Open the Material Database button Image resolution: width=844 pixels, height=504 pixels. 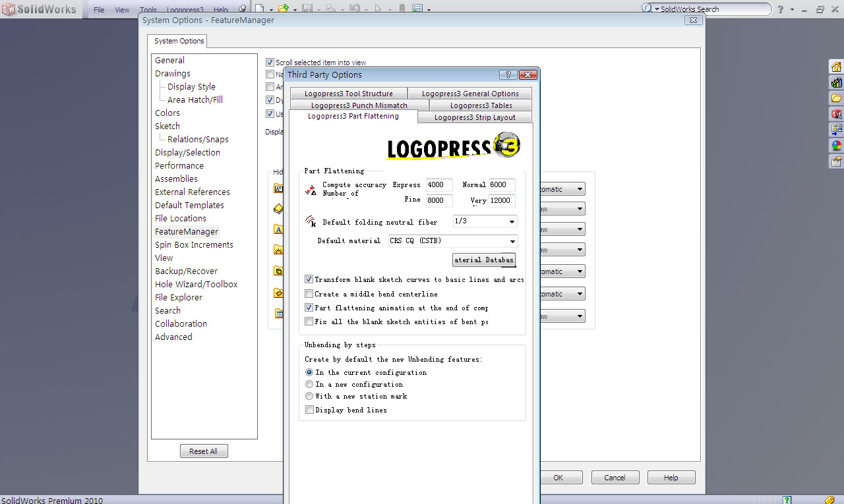pos(484,260)
